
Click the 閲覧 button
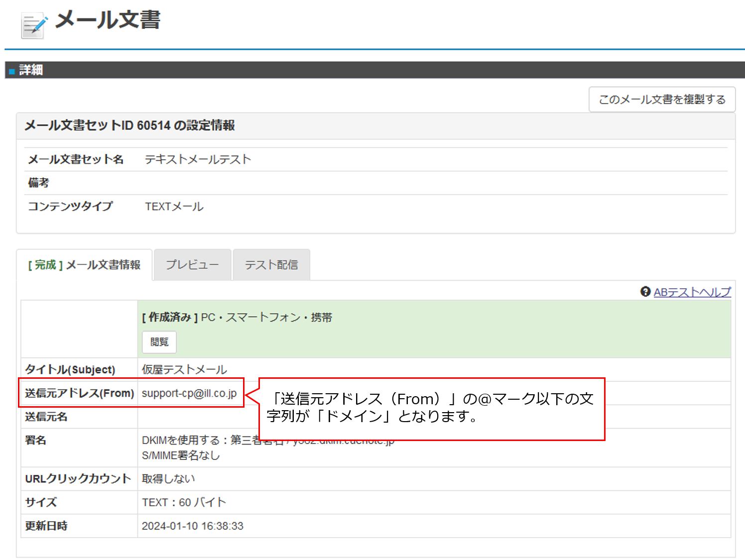(159, 342)
